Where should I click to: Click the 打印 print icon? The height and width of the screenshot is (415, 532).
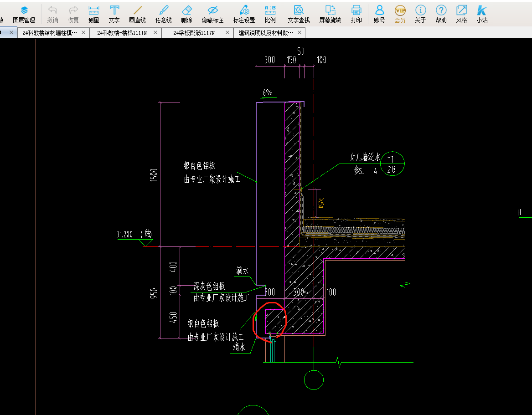tap(356, 14)
